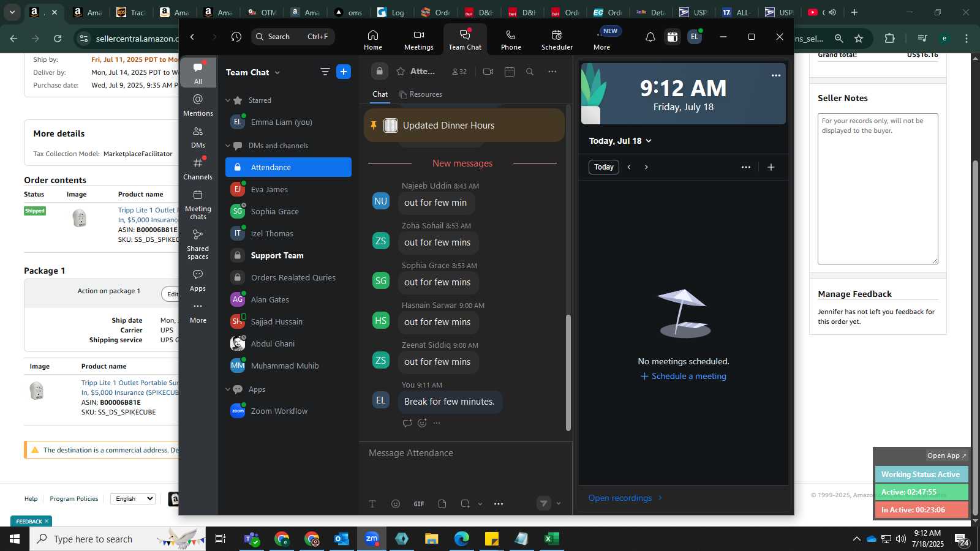Open the Team Chat filter icon

point(325,72)
